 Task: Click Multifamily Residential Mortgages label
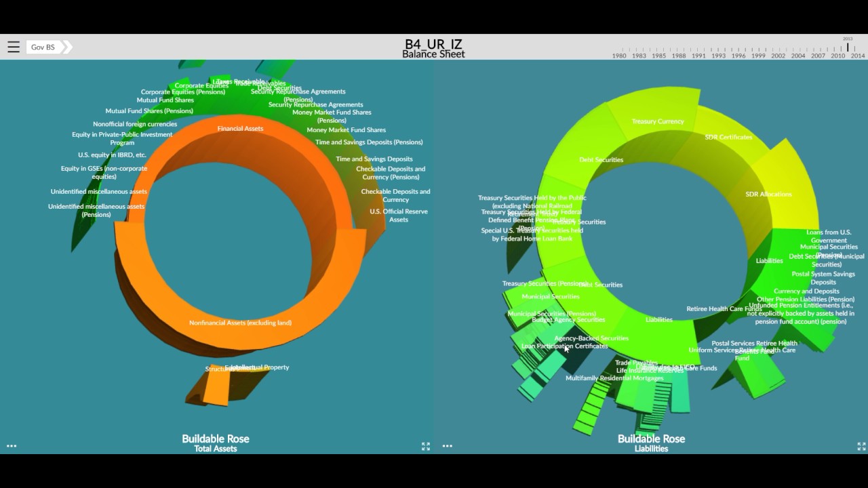coord(614,378)
